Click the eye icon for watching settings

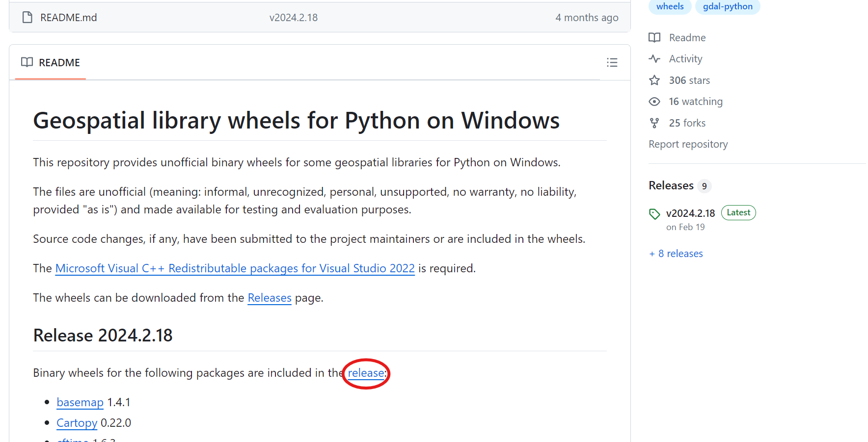coord(654,101)
